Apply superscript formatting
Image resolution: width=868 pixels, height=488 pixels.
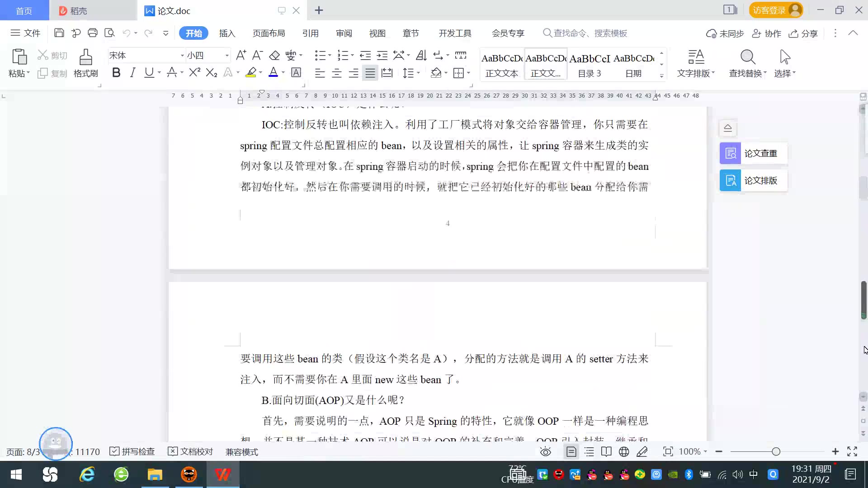(x=194, y=72)
